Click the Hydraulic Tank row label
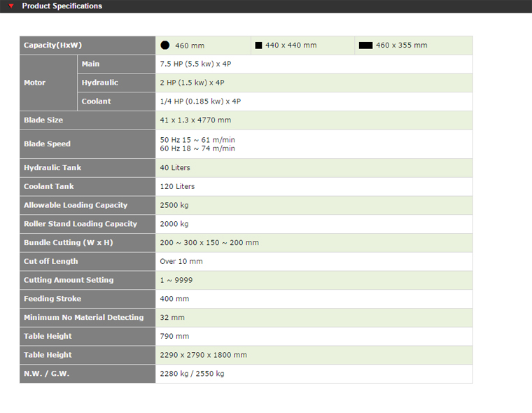 click(52, 167)
